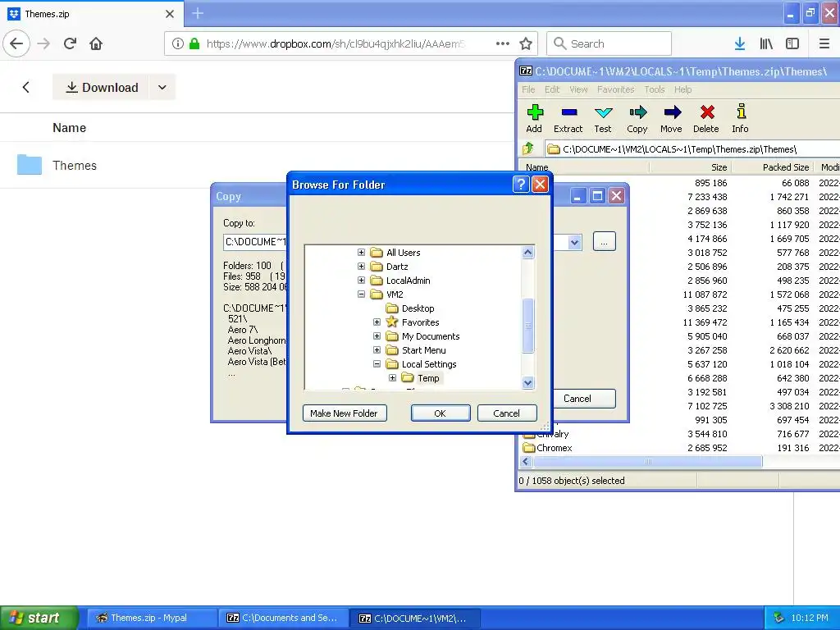Screen dimensions: 840x630
Task: Click the browser Search field
Action: pos(609,44)
